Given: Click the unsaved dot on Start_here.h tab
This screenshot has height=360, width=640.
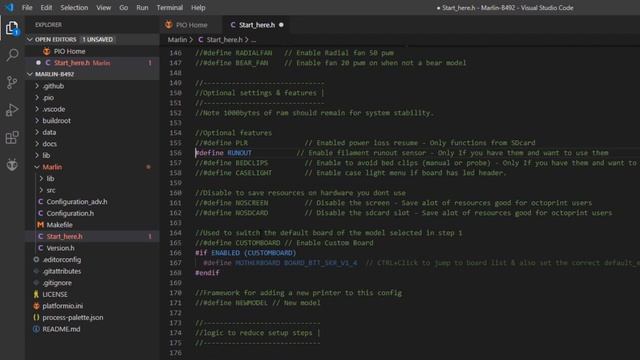Looking at the screenshot, I should pos(281,25).
